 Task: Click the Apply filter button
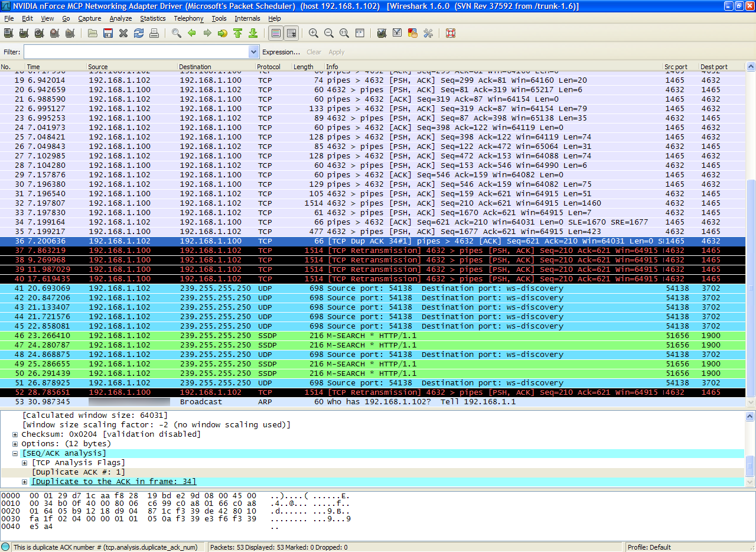(x=337, y=52)
